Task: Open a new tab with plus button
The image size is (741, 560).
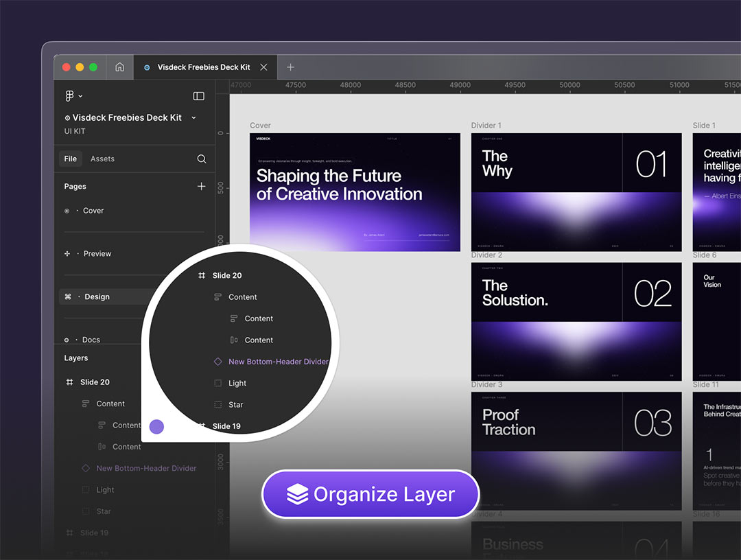Action: (290, 67)
